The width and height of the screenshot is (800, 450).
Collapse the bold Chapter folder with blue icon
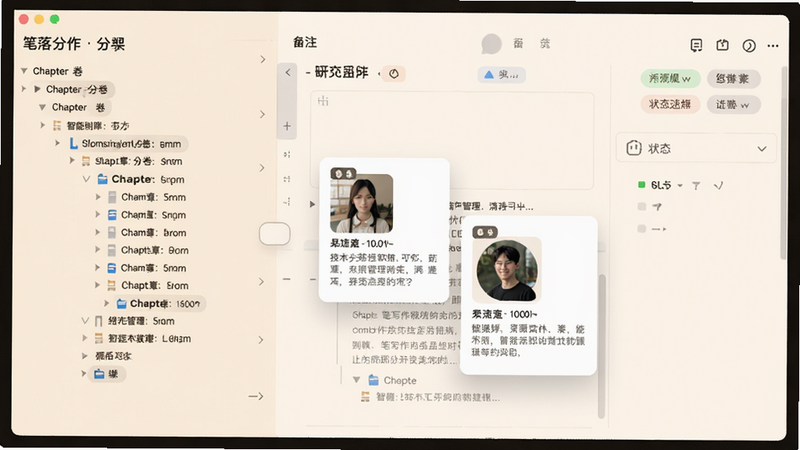click(86, 179)
